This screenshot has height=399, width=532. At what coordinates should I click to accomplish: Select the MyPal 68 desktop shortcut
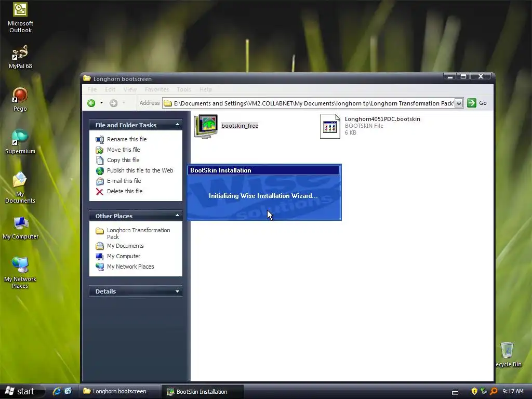click(20, 57)
